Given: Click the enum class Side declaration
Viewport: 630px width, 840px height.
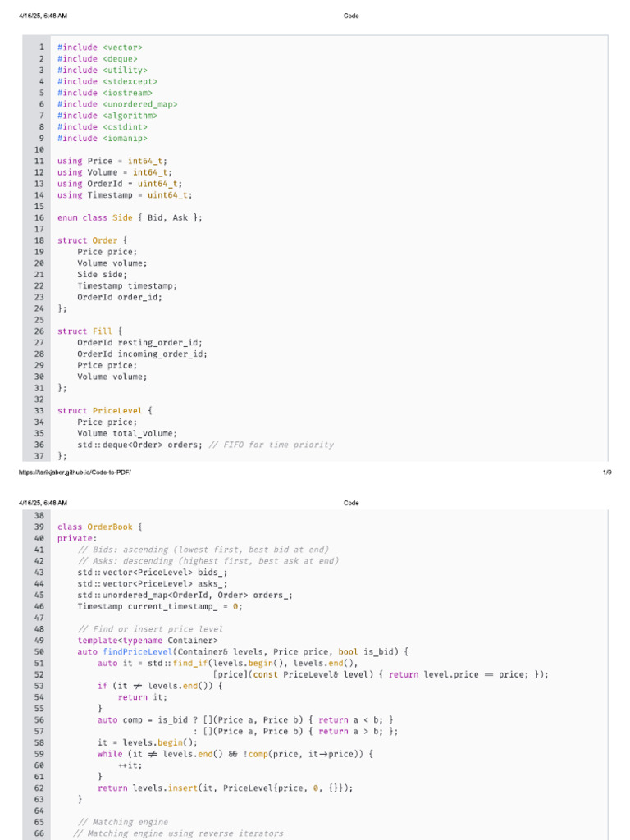Looking at the screenshot, I should tap(130, 217).
